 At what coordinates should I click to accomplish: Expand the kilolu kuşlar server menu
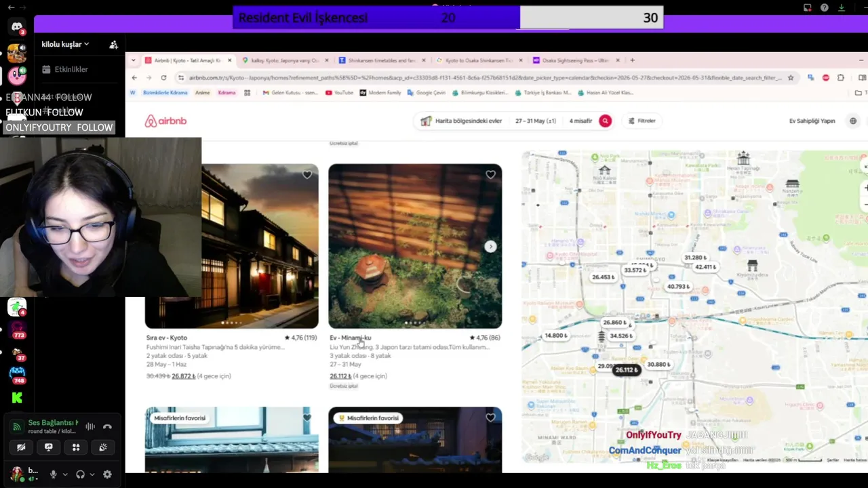[x=65, y=44]
